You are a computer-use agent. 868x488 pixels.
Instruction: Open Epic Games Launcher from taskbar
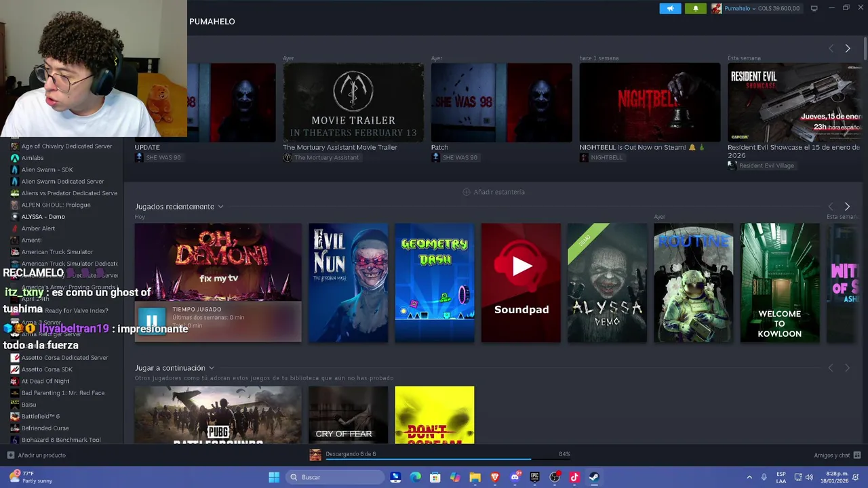pyautogui.click(x=534, y=477)
